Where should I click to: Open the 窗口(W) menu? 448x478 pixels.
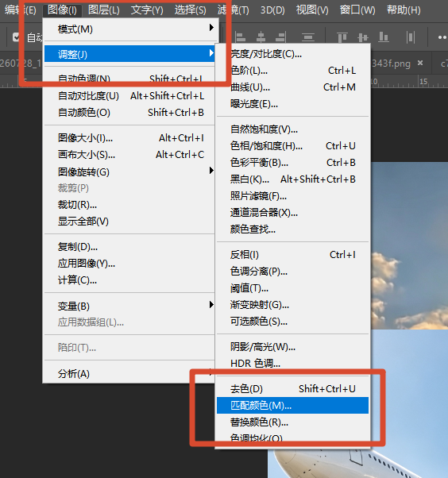point(357,10)
